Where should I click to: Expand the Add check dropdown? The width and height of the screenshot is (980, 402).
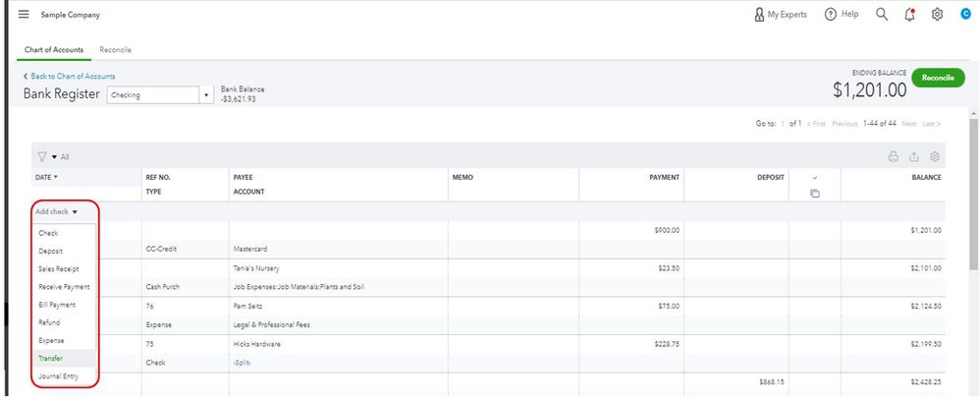pos(56,211)
